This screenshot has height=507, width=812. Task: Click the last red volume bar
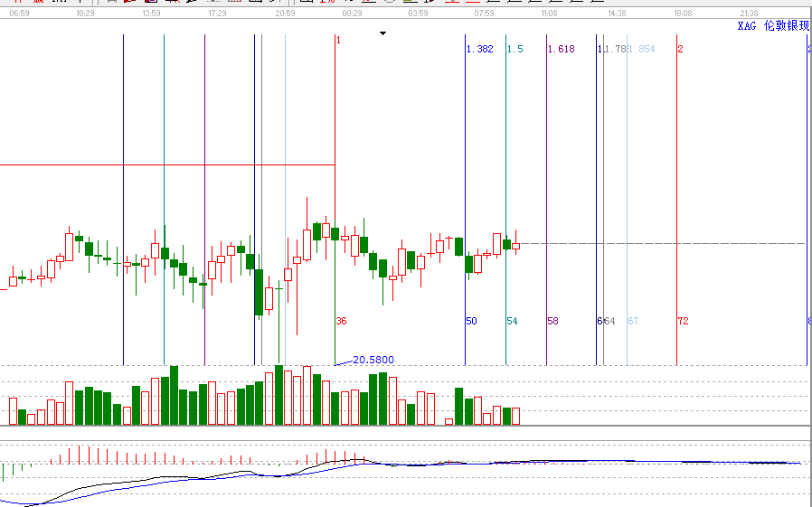click(515, 416)
